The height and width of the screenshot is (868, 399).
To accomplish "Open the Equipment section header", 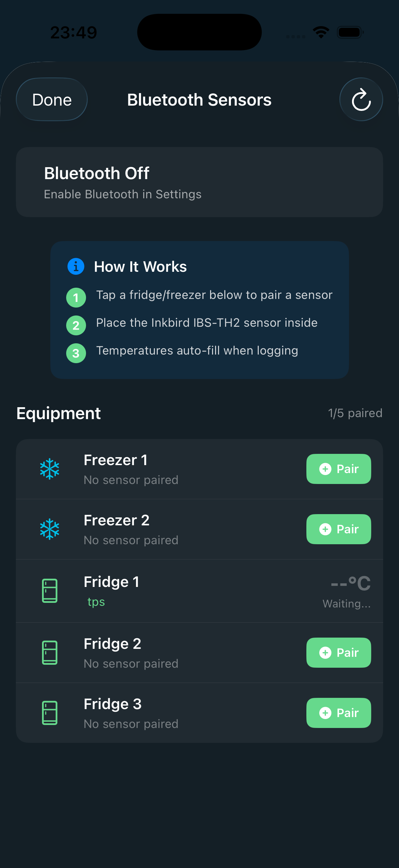I will [58, 413].
